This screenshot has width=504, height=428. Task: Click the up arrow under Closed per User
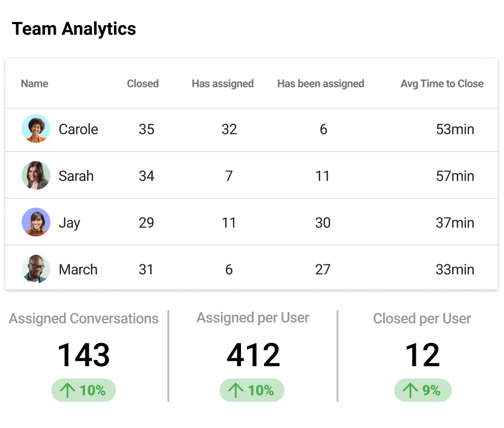(x=411, y=390)
